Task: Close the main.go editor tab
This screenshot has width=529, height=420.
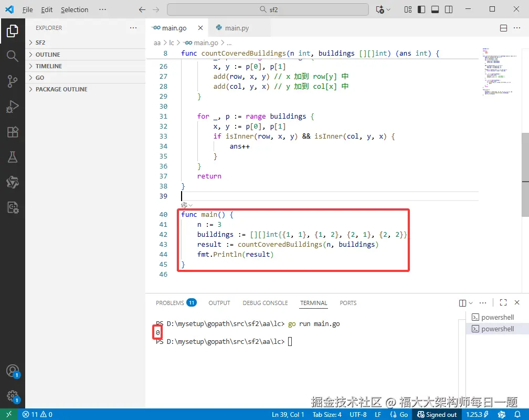Action: (x=200, y=28)
